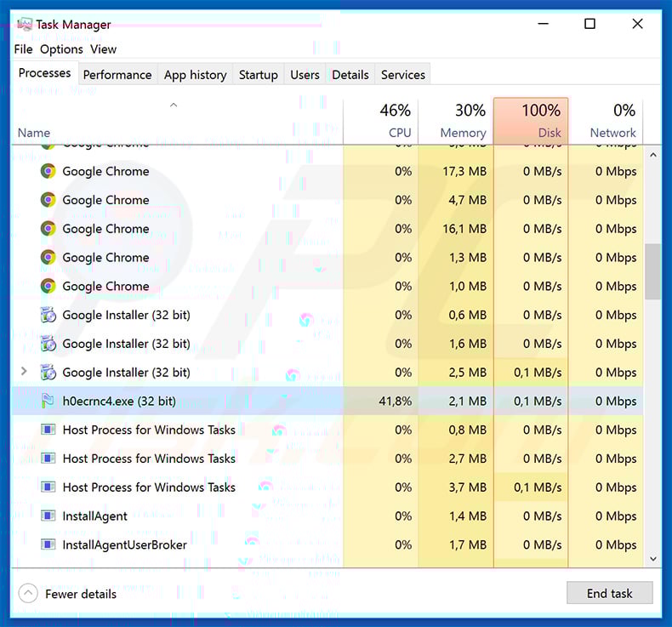Click the Fewer details label

pos(81,594)
